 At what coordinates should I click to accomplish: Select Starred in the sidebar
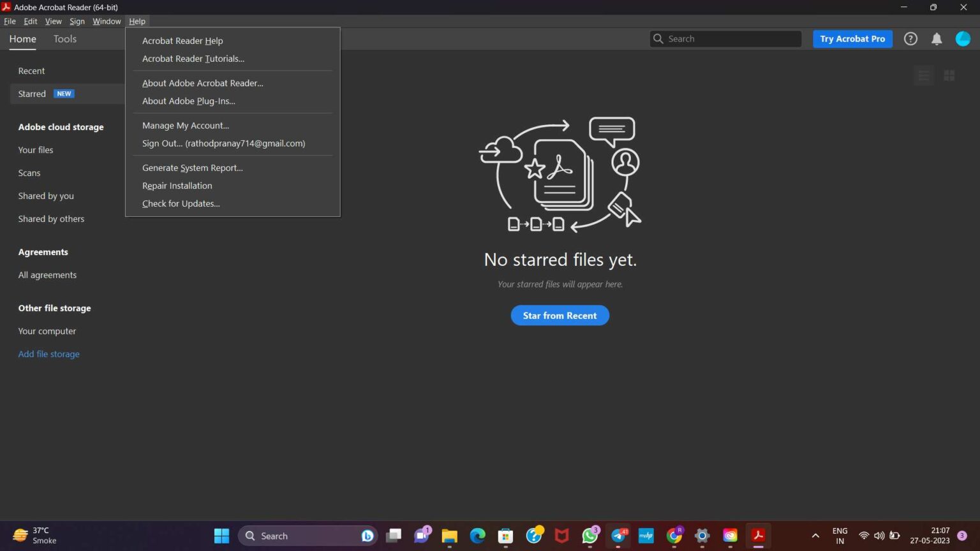click(x=67, y=94)
